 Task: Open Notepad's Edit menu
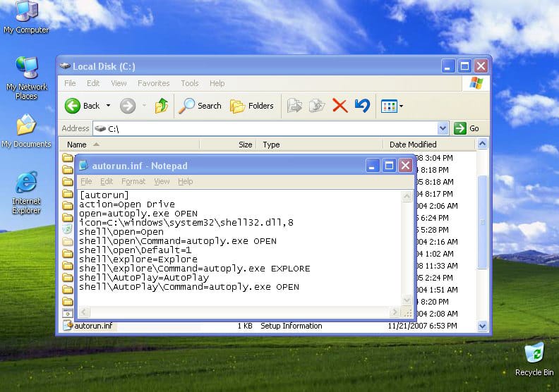[107, 182]
